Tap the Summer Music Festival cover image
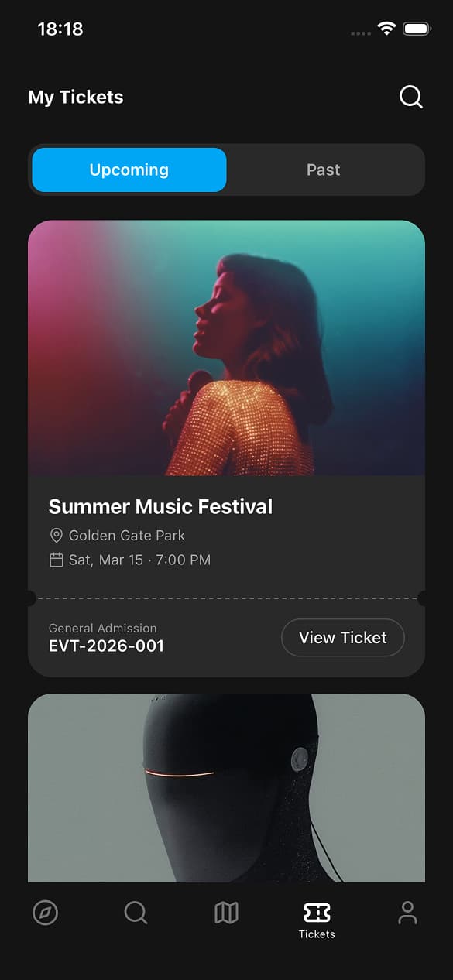 click(226, 350)
